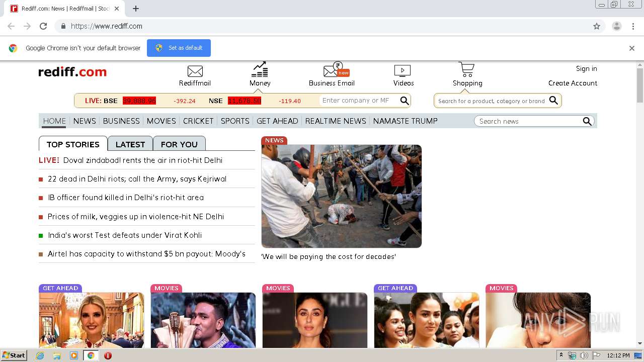Open Internet Explorer from the taskbar
The height and width of the screenshot is (362, 644).
tap(40, 355)
